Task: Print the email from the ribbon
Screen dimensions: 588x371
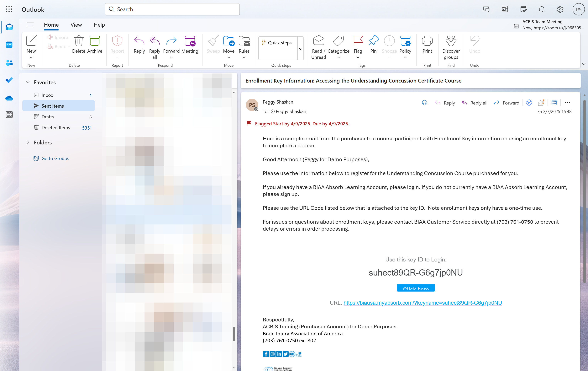Action: (427, 45)
